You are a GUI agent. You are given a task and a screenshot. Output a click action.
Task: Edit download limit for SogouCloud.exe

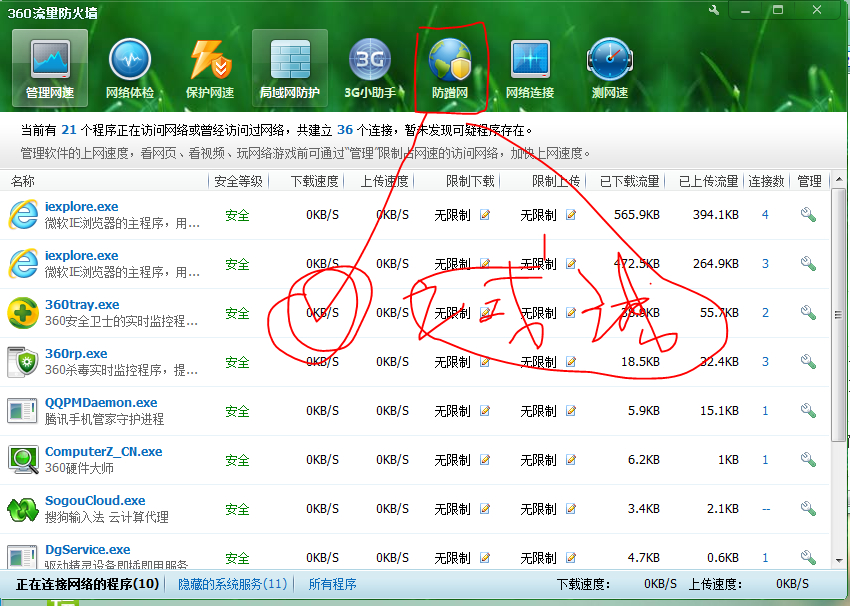pyautogui.click(x=485, y=508)
